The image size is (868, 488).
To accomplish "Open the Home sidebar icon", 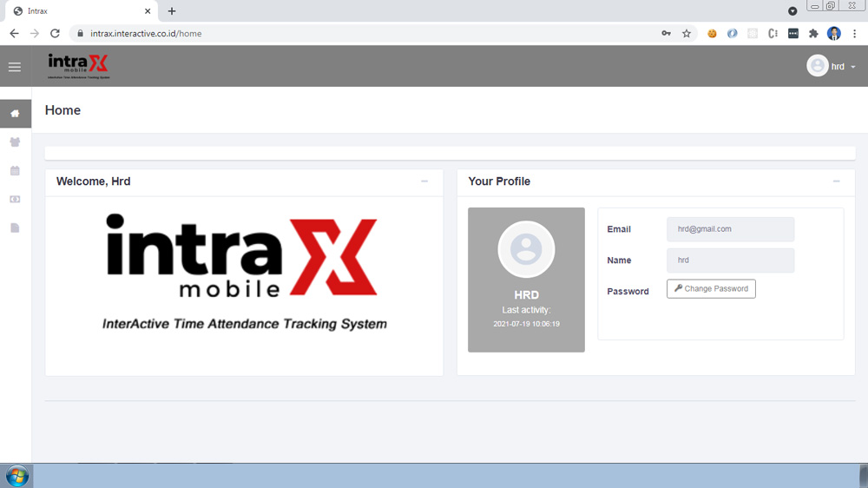I will 15,114.
